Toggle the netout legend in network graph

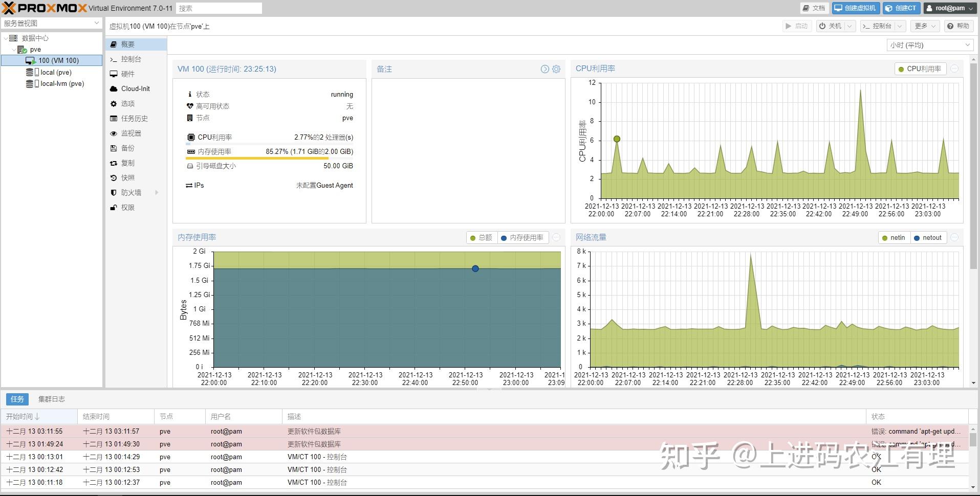(929, 237)
